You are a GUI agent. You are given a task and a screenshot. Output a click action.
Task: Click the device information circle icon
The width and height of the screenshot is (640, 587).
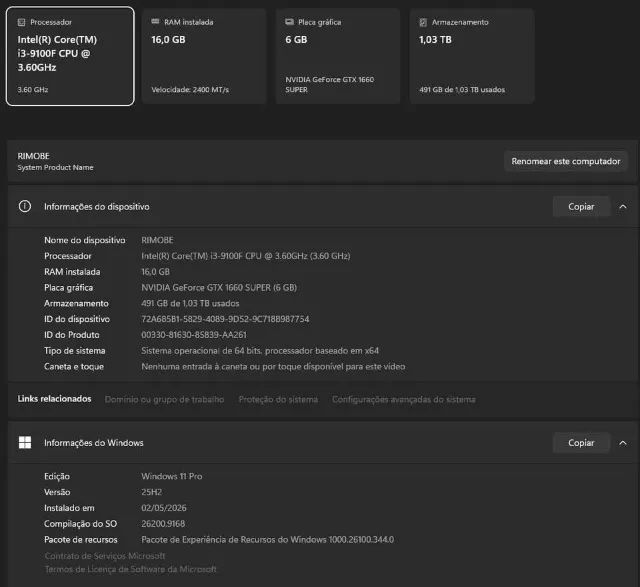click(x=25, y=207)
